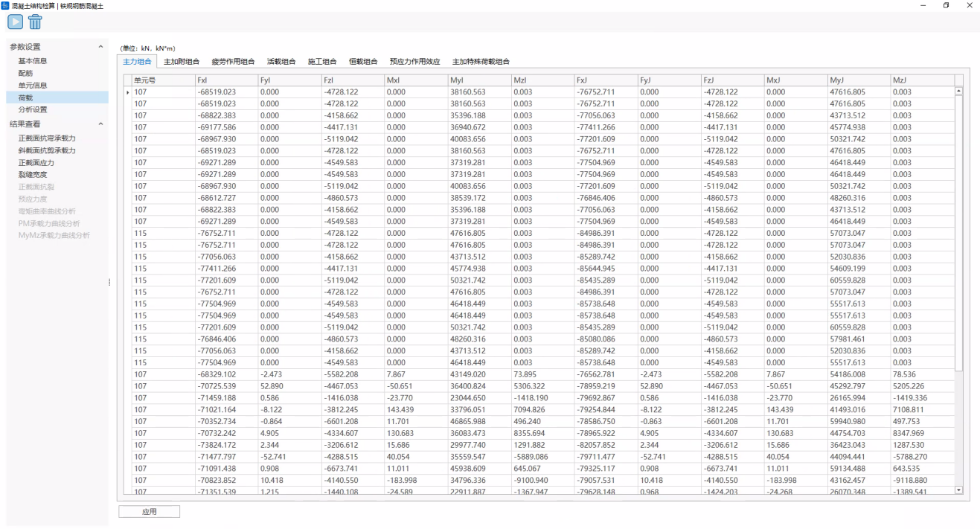Switch to the 活载组合 tab

tap(281, 62)
